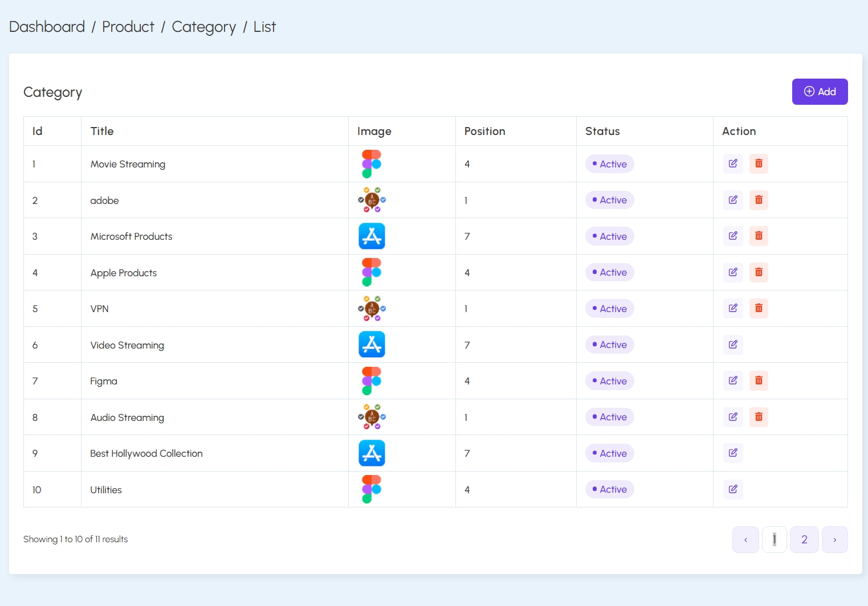Delete the adobe category row

[x=759, y=200]
